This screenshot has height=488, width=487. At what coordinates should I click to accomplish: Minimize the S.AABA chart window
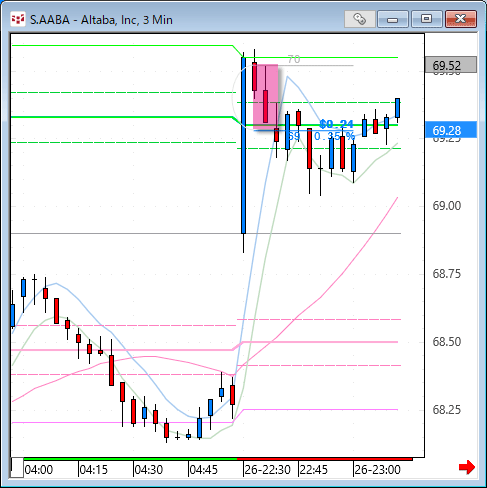point(393,19)
